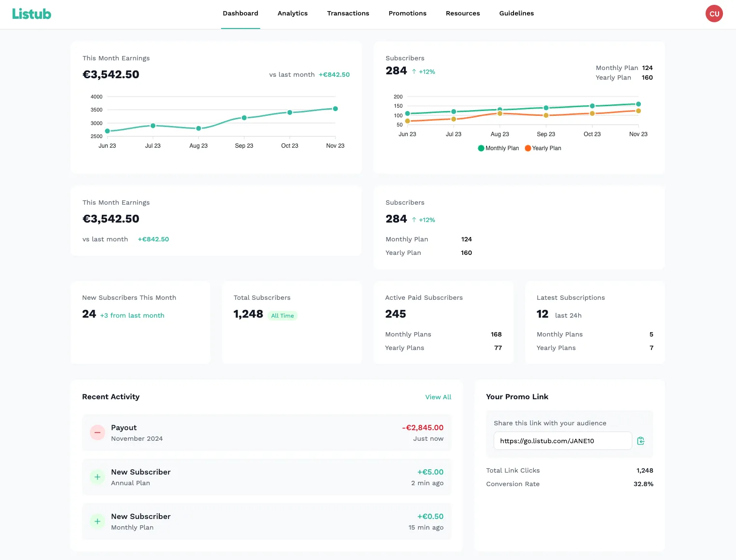Open the CU profile avatar
This screenshot has width=736, height=560.
[x=714, y=14]
